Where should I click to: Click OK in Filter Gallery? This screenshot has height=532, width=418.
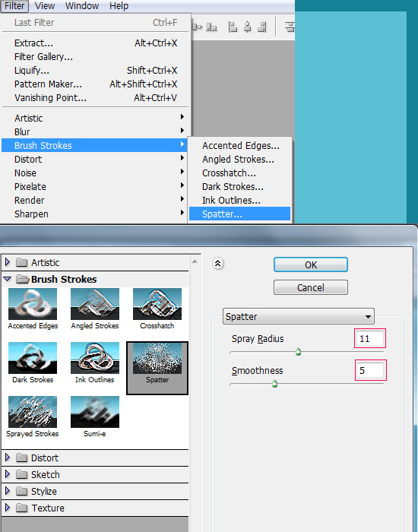tap(310, 264)
